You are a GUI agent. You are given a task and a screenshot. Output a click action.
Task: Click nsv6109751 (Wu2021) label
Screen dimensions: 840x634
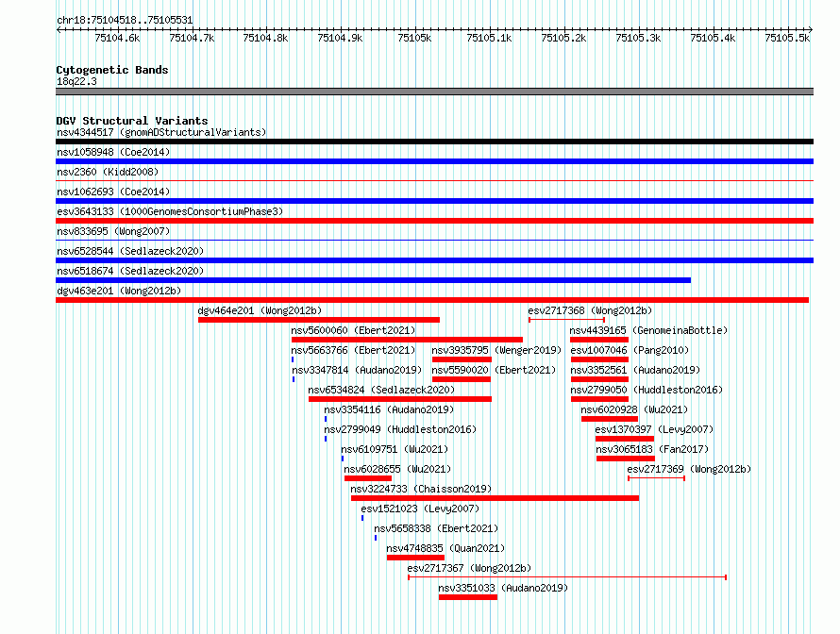click(x=395, y=449)
